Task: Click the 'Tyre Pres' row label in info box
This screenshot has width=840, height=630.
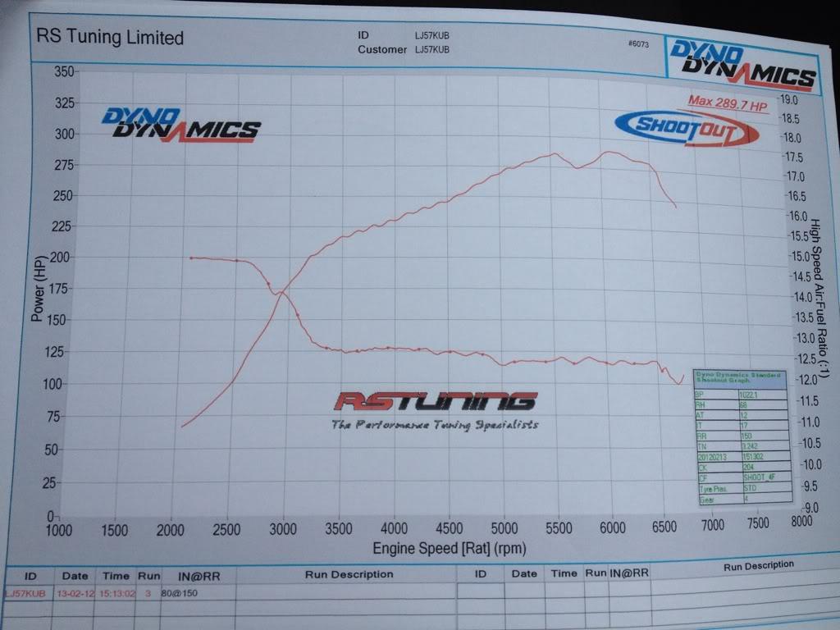Action: 712,489
